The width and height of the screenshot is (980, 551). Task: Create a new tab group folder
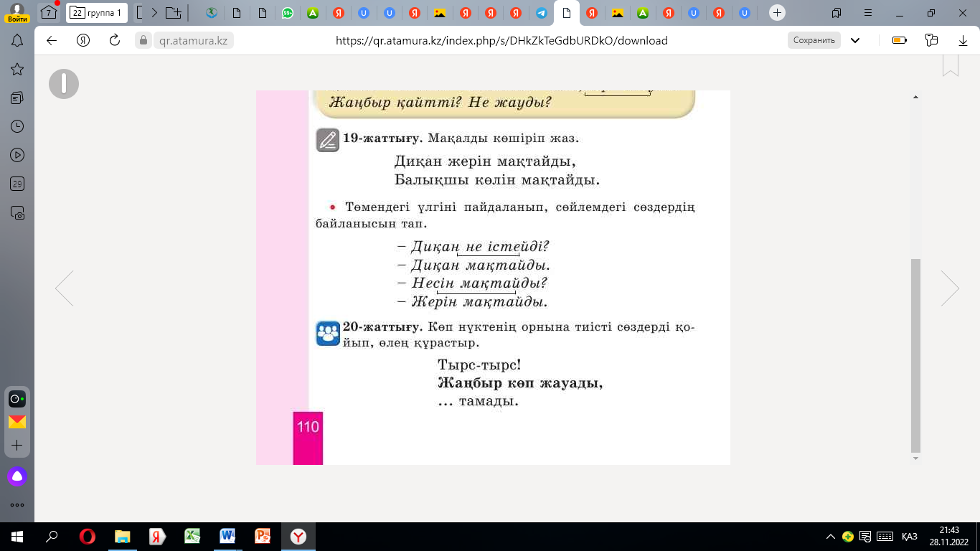tap(173, 12)
